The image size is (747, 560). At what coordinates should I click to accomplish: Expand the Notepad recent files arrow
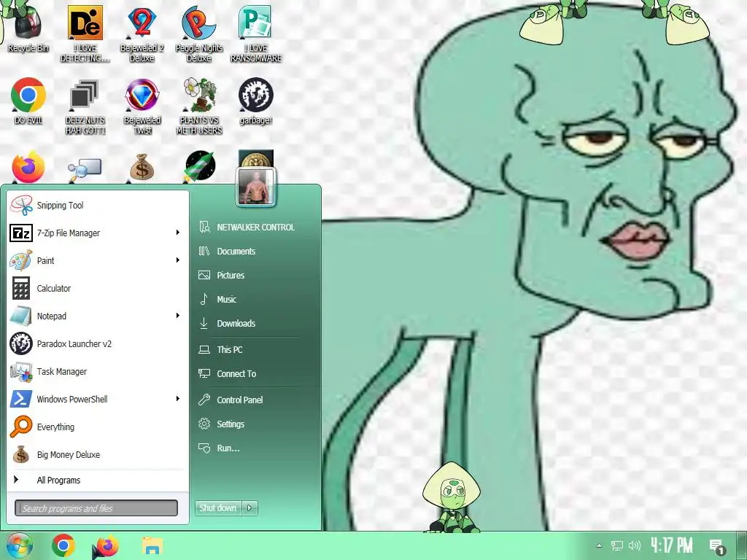click(x=178, y=315)
